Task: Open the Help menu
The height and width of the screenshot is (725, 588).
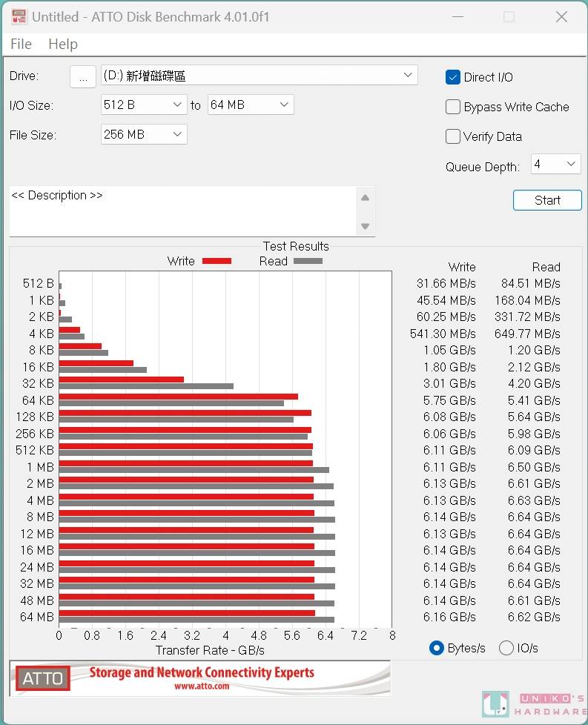Action: click(63, 44)
